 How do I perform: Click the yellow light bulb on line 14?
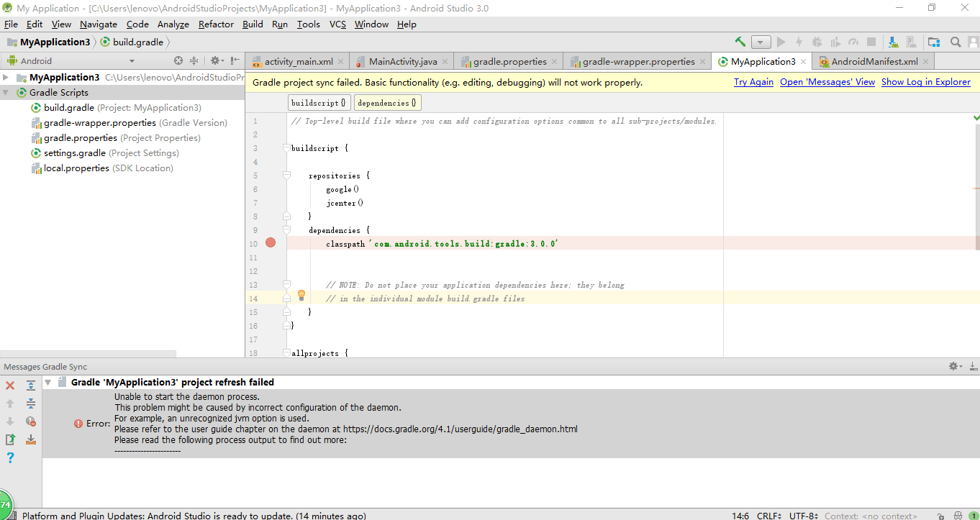point(301,296)
